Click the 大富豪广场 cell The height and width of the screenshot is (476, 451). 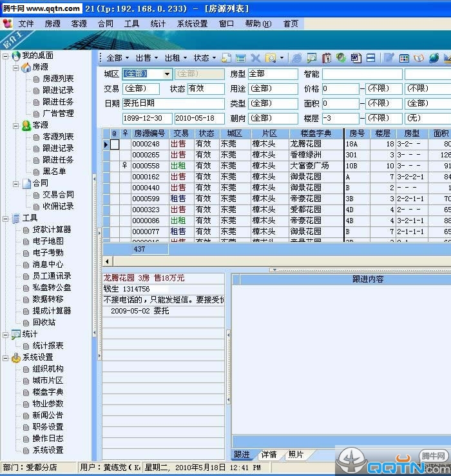click(316, 166)
